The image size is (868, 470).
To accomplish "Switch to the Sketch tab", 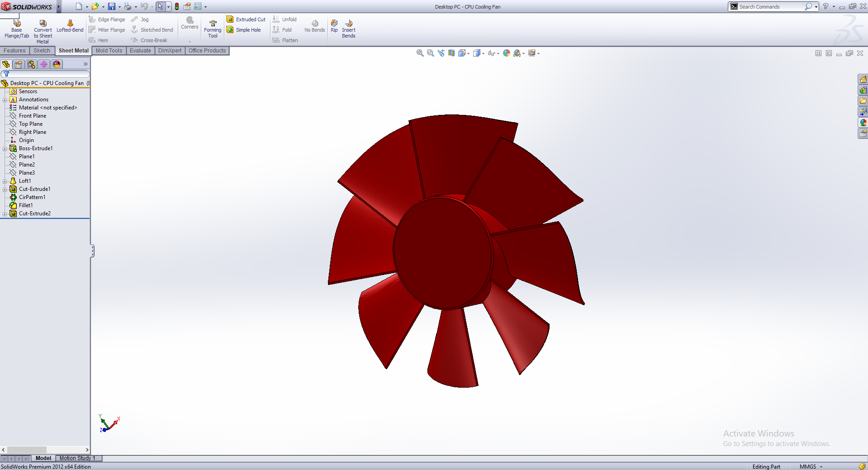I will point(42,51).
